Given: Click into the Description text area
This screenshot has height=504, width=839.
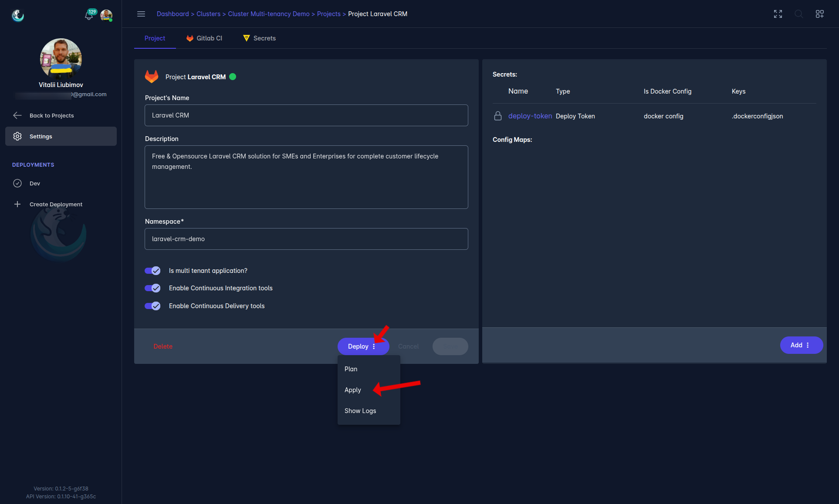Looking at the screenshot, I should click(x=306, y=177).
